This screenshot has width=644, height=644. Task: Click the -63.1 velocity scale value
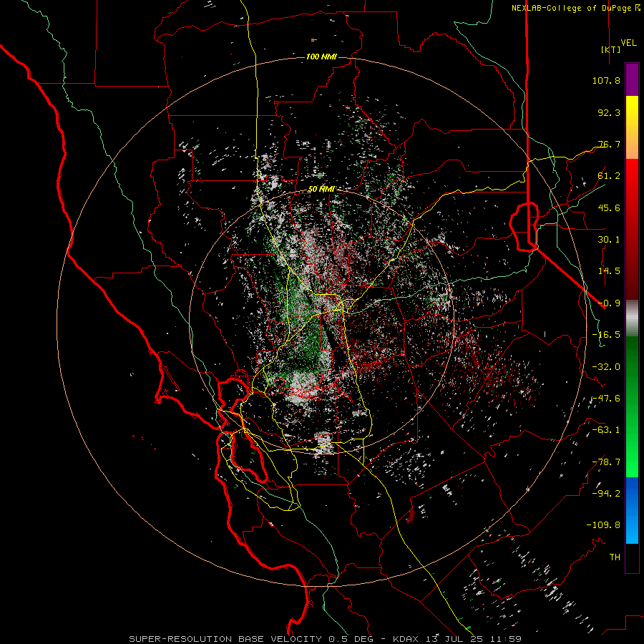click(x=606, y=430)
